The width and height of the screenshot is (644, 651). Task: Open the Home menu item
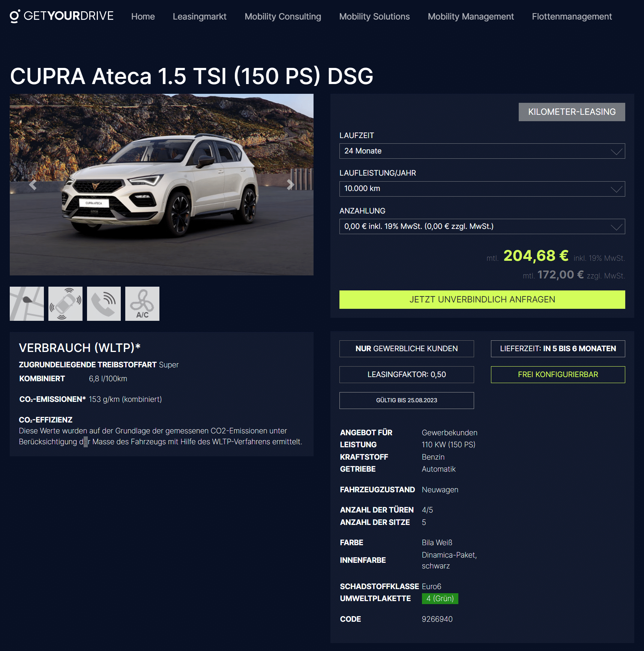[x=143, y=17]
